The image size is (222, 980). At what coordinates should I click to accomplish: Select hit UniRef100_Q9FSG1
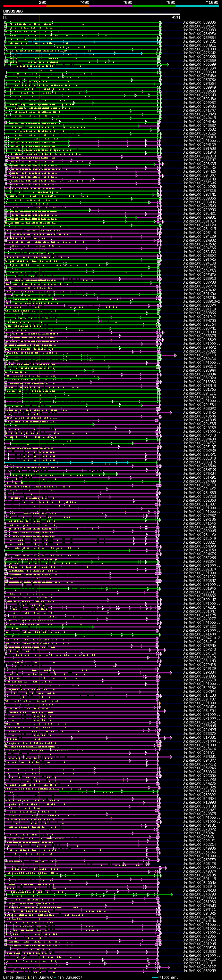tap(199, 41)
